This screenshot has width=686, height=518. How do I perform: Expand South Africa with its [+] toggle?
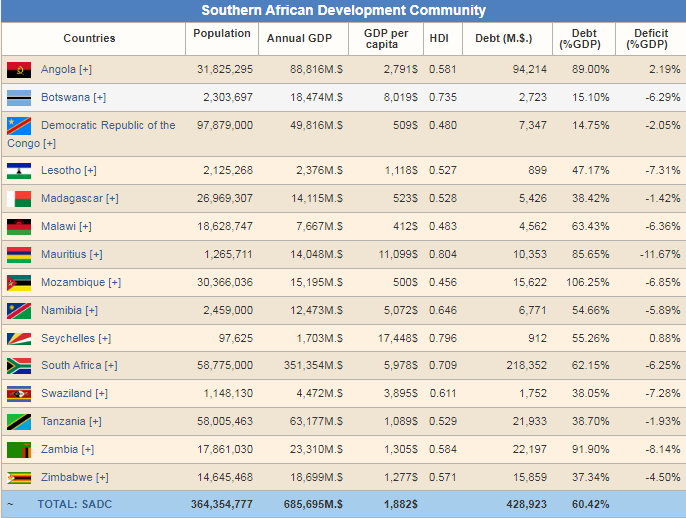111,365
